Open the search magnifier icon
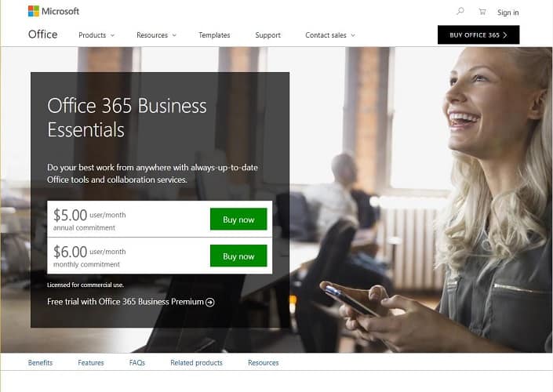This screenshot has width=553, height=392. point(460,11)
